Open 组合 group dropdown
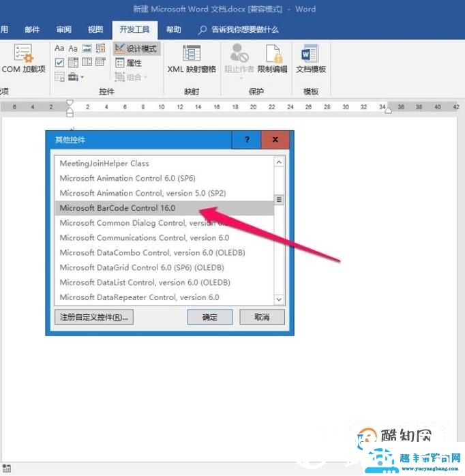Viewport: 465px width, 476px height. [131, 77]
